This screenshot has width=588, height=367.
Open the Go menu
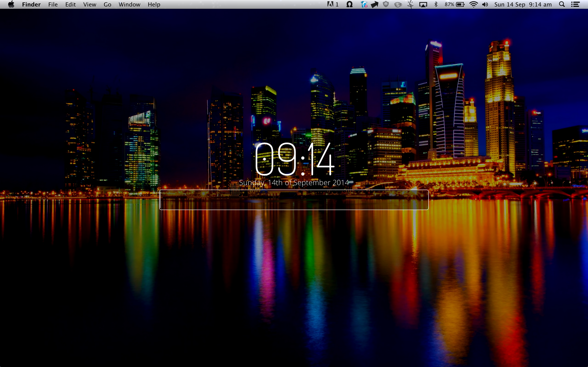[107, 4]
